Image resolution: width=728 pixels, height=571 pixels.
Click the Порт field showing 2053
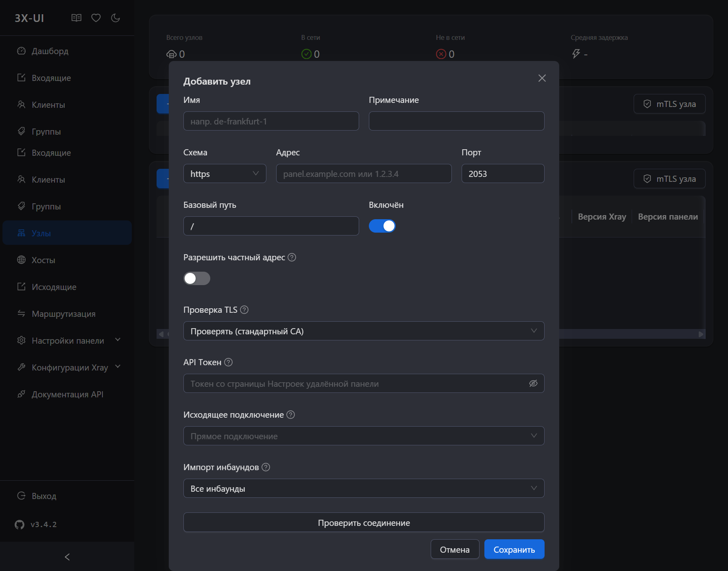[503, 174]
